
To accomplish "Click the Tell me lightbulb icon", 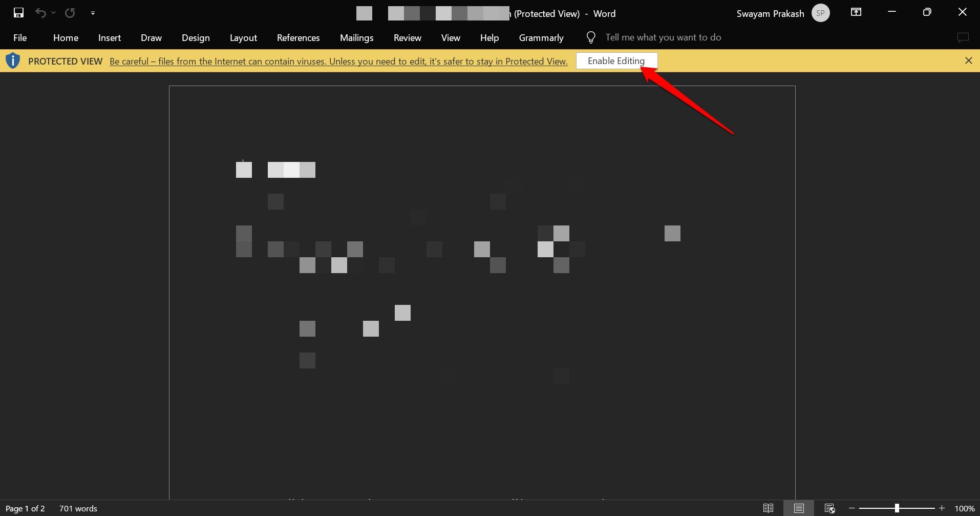I will [591, 37].
